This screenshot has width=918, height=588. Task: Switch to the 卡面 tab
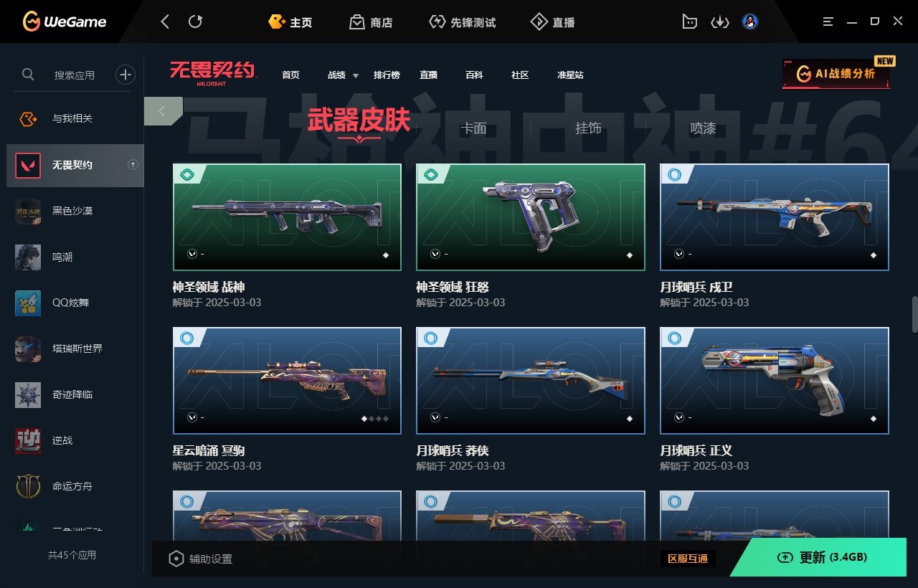click(x=473, y=128)
